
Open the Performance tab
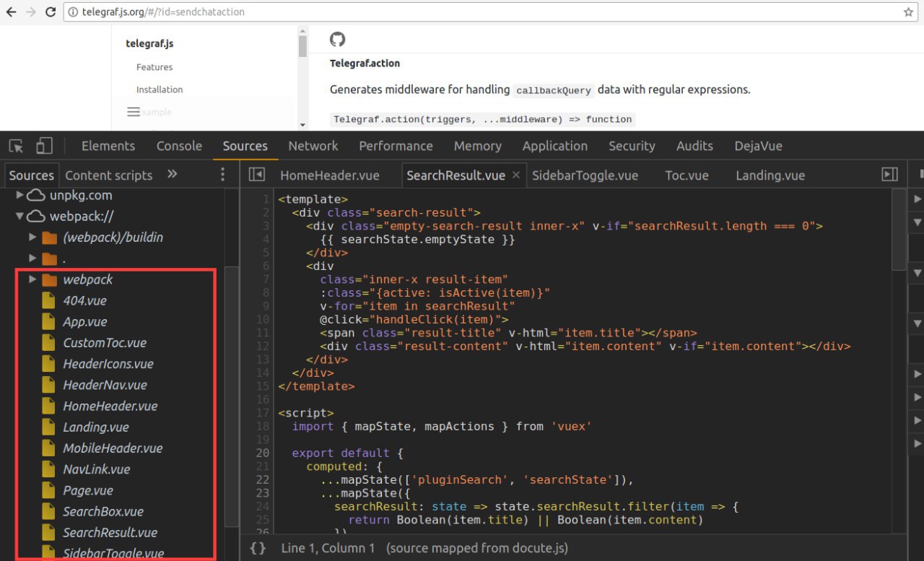(x=396, y=146)
